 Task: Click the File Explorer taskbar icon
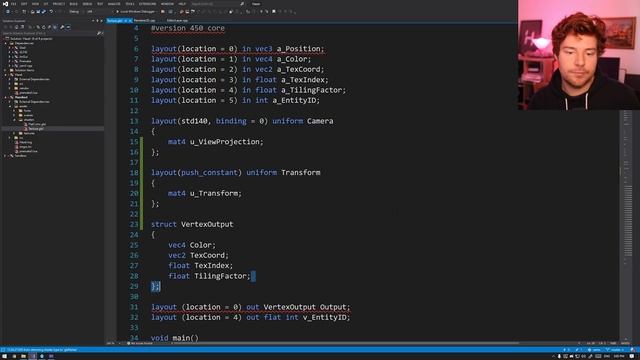23,356
